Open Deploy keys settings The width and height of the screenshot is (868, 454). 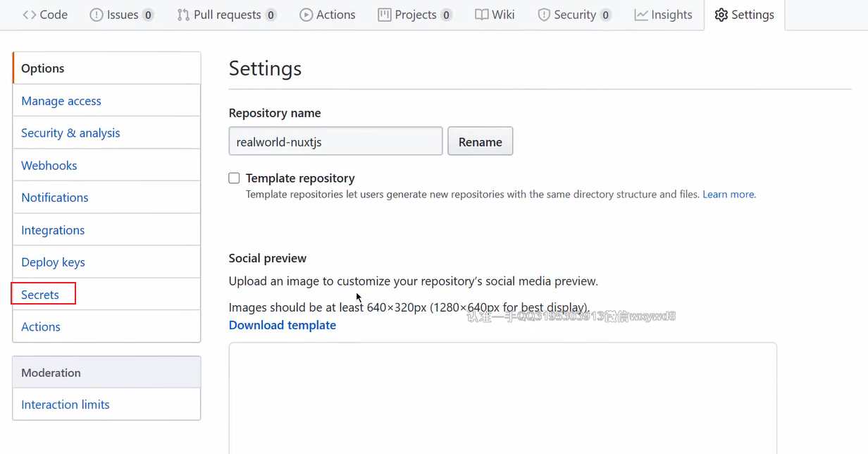click(x=53, y=262)
